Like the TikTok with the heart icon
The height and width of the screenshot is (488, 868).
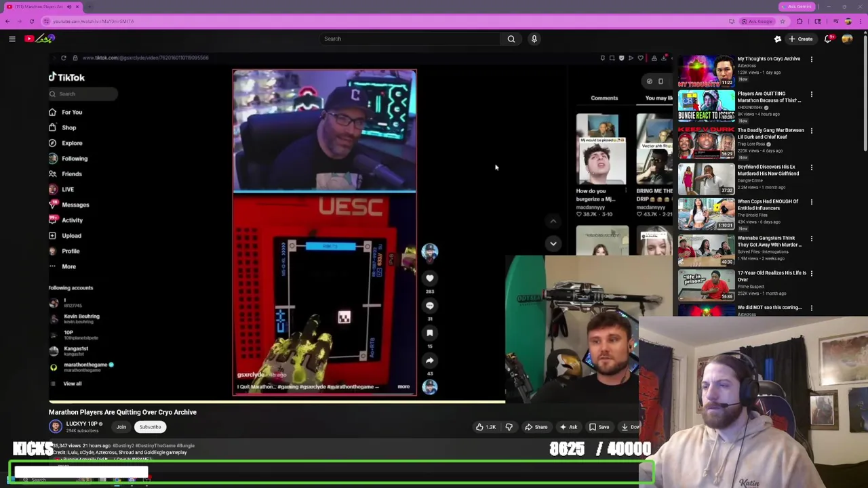pos(429,279)
